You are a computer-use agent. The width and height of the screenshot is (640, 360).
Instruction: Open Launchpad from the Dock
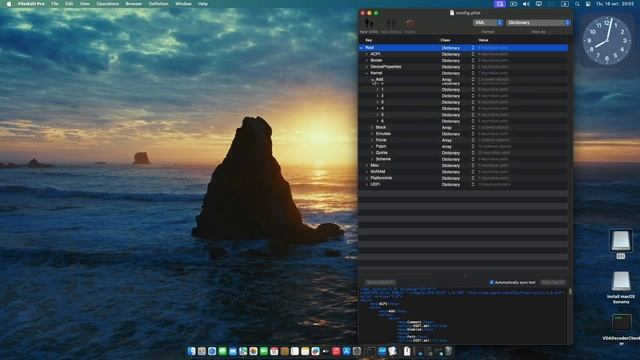202,351
